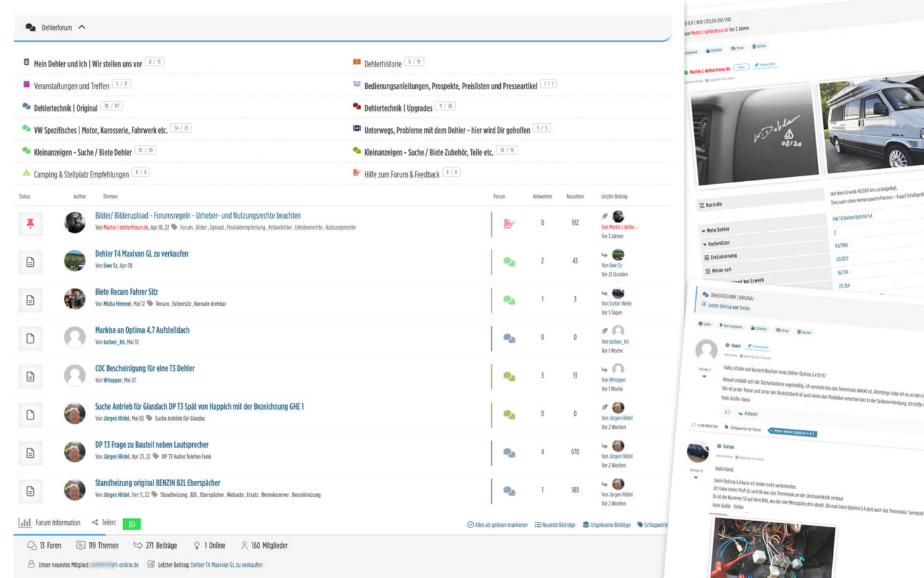Show Neueste Beiträge list
This screenshot has width=924, height=578.
click(555, 525)
